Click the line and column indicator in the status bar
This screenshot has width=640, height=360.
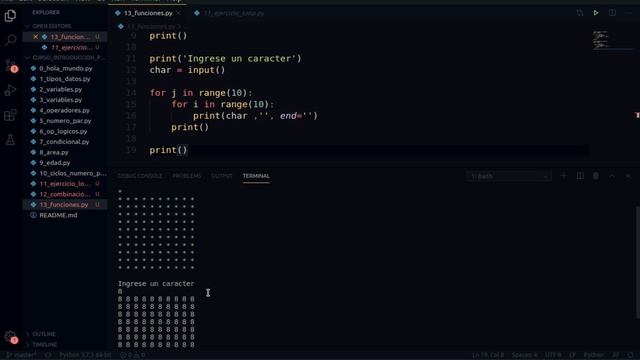coord(488,355)
